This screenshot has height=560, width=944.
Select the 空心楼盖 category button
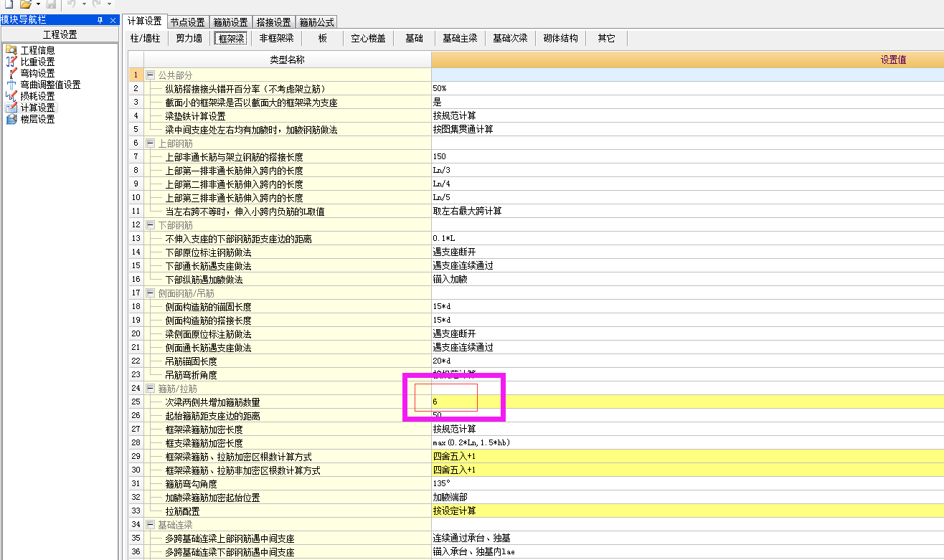[x=368, y=38]
